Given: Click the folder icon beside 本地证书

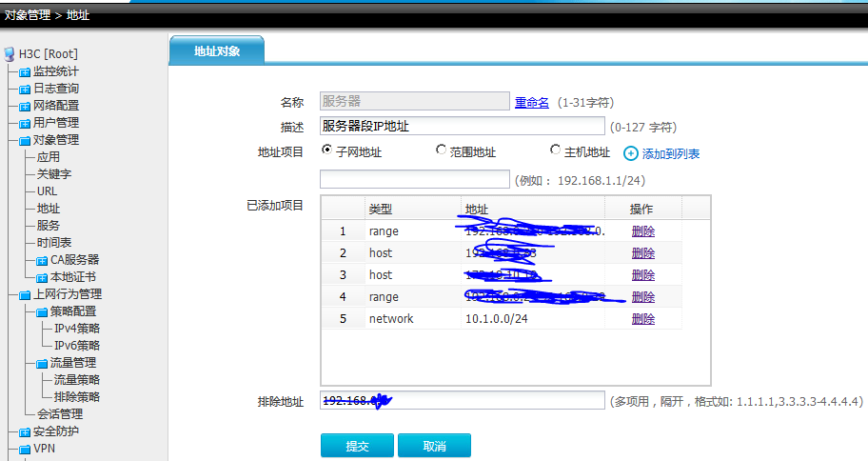Looking at the screenshot, I should (42, 277).
